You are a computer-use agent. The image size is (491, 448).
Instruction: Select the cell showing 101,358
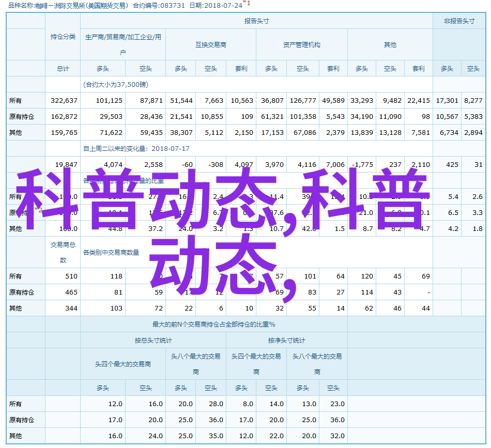click(302, 116)
